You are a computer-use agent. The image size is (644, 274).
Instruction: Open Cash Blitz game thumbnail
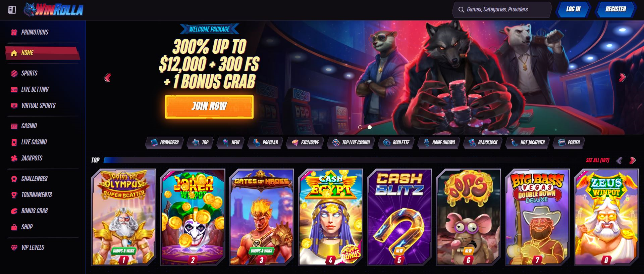tap(399, 217)
